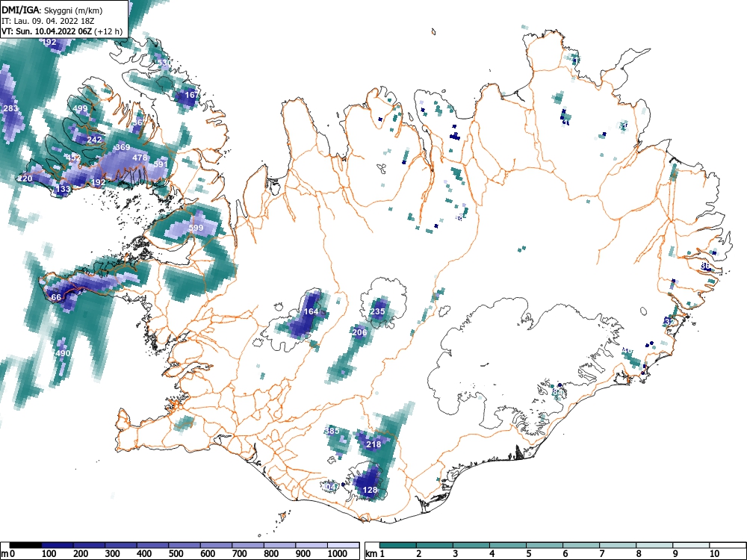Click the DMI/IGA Skyggni (m/km) title text

coord(52,10)
